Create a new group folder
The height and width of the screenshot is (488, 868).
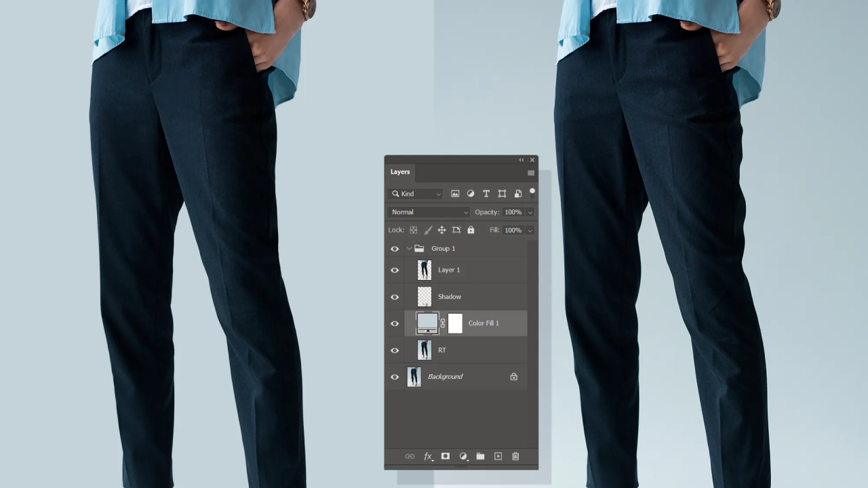point(480,456)
